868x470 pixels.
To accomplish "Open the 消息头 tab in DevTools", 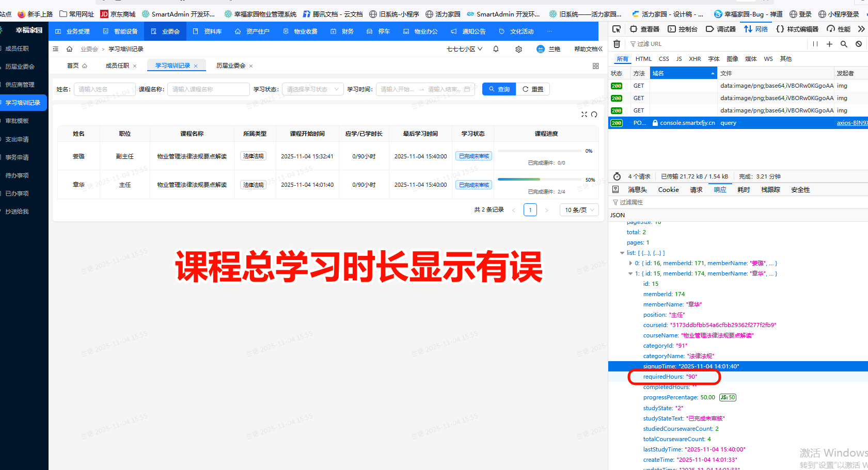I will pos(637,190).
